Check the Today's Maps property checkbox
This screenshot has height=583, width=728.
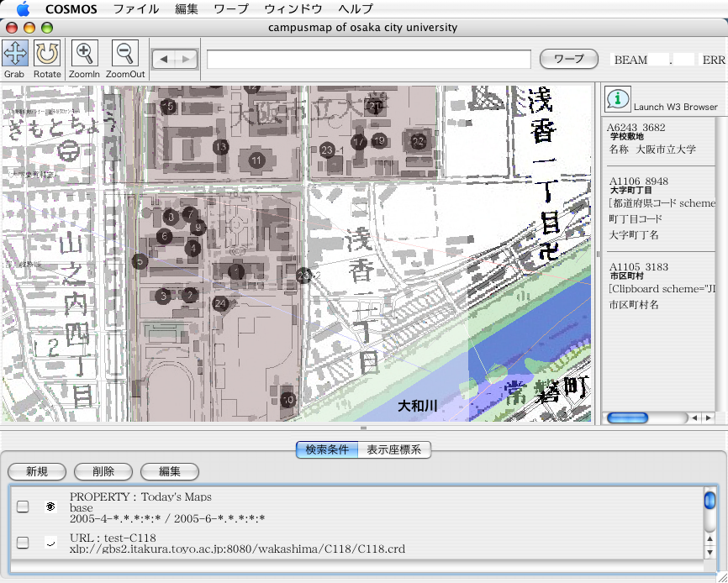[23, 507]
